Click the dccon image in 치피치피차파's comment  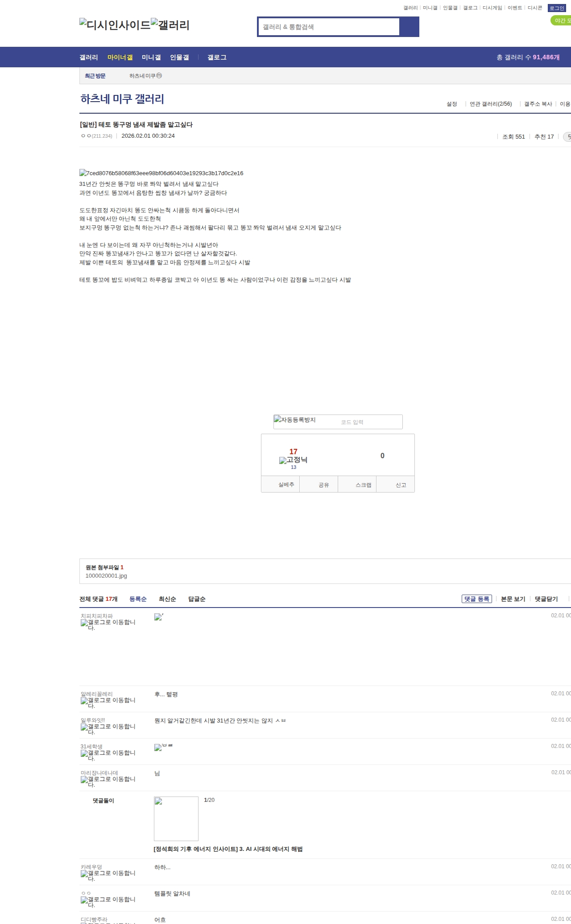pyautogui.click(x=159, y=617)
